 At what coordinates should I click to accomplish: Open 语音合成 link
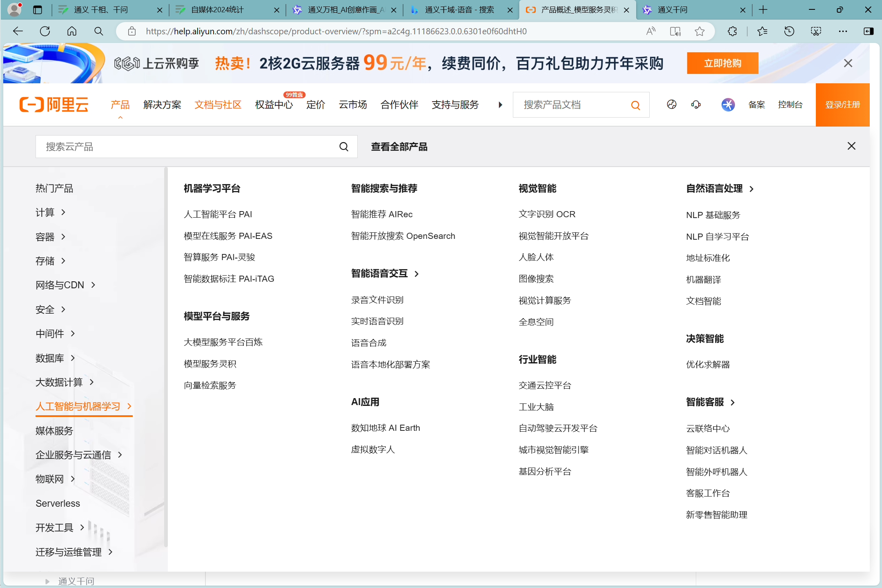click(368, 343)
